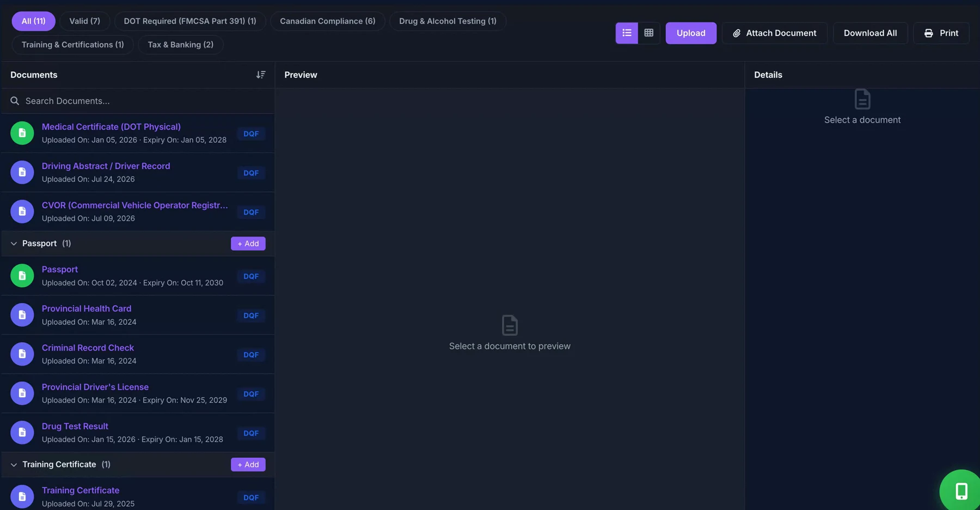Add a document to Training Certificate group

(x=248, y=465)
